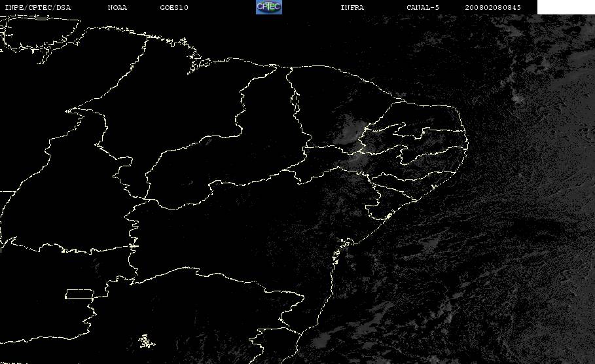This screenshot has width=595, height=364.
Task: Select the CANAL-5 channel label
Action: (x=423, y=7)
